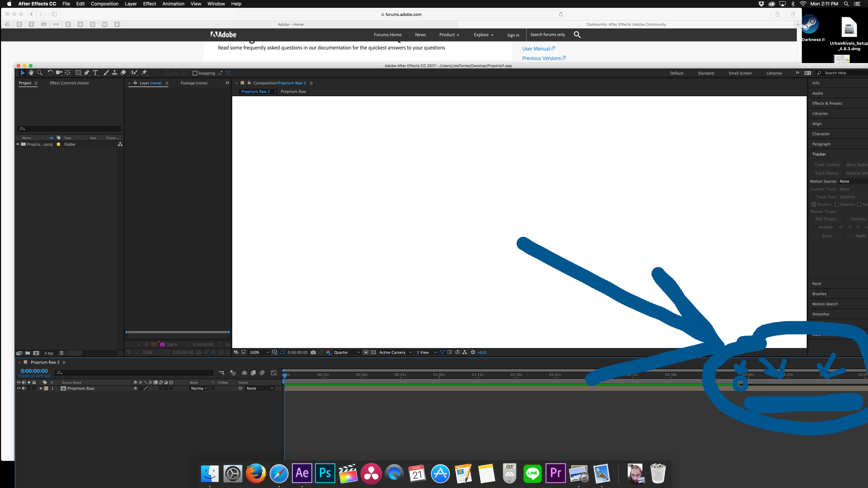This screenshot has height=488, width=868.
Task: Open the Composition menu
Action: click(x=104, y=4)
